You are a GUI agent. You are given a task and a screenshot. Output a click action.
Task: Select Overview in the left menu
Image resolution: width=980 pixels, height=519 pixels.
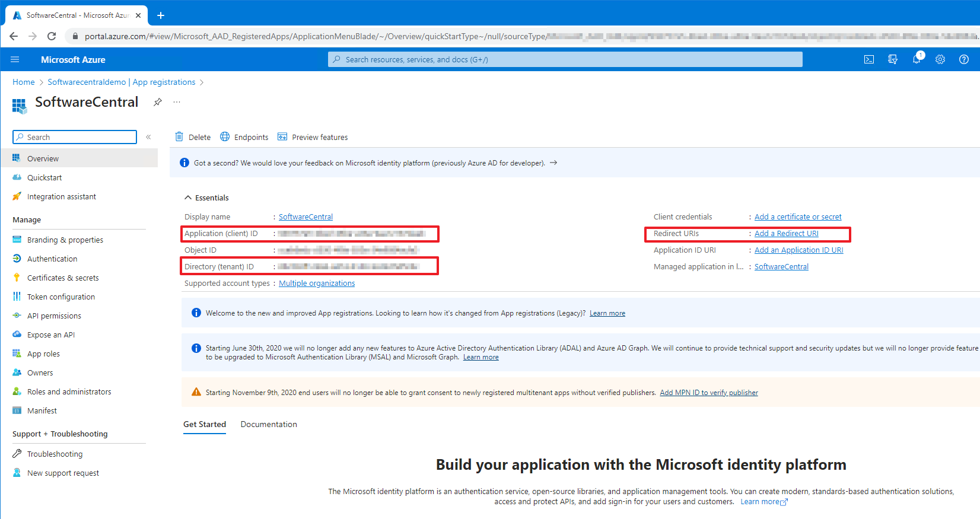tap(79, 158)
